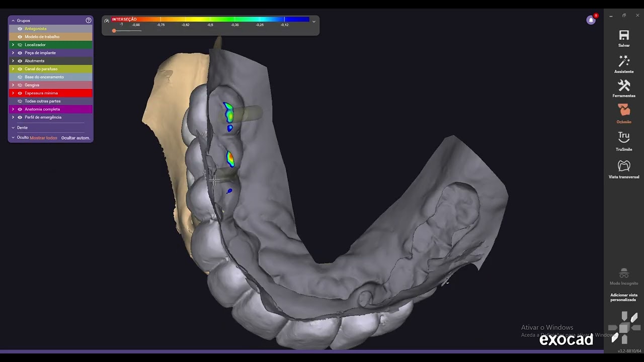This screenshot has width=644, height=362.
Task: Click the -0,5 value on Interseção scale
Action: [x=210, y=25]
